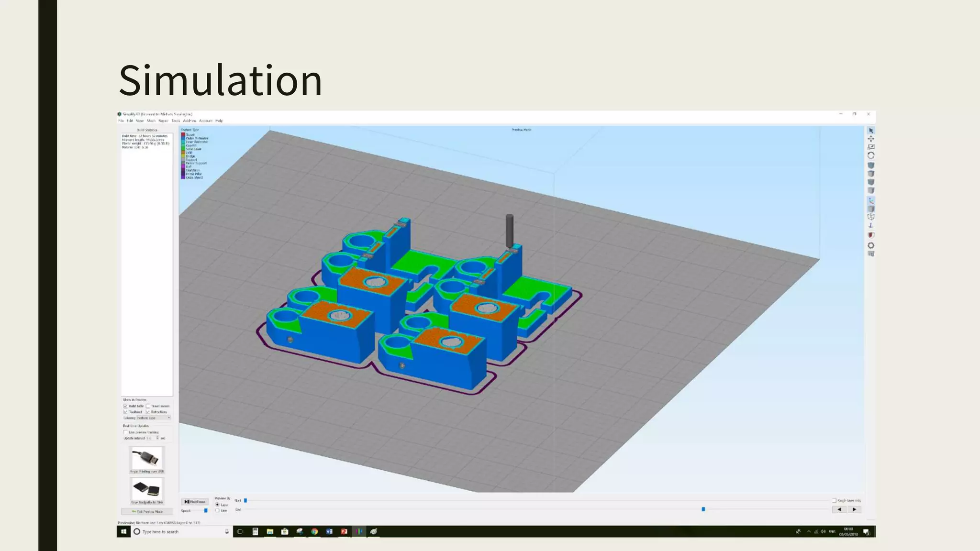Click the Play/Pause button
This screenshot has width=980, height=551.
tap(195, 502)
